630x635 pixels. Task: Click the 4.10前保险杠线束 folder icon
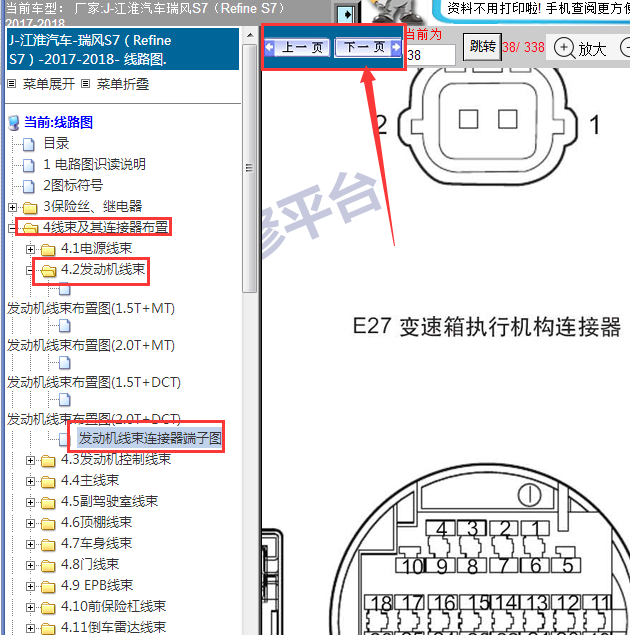point(48,608)
